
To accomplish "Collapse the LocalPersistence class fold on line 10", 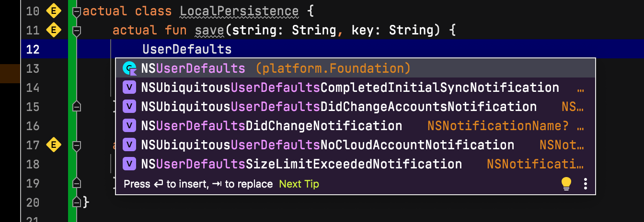I will (x=76, y=11).
